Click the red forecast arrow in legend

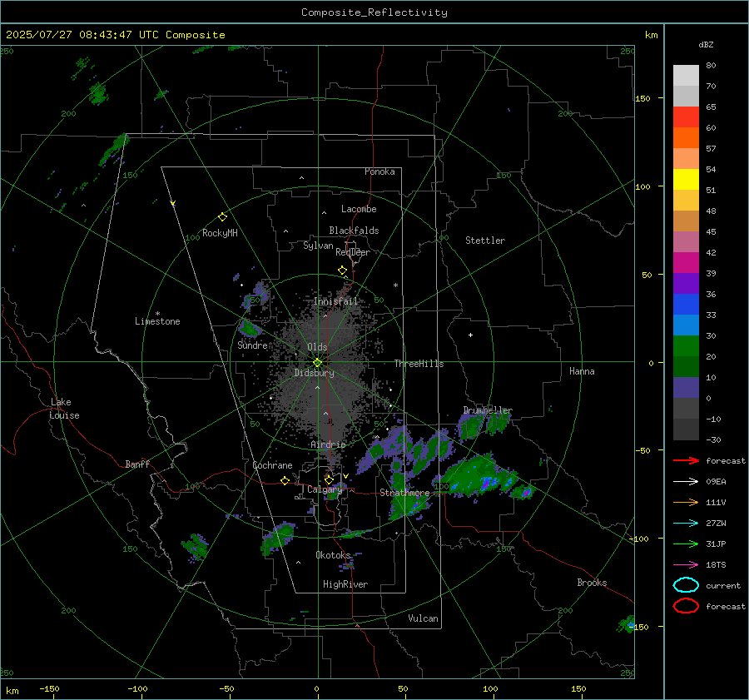686,460
